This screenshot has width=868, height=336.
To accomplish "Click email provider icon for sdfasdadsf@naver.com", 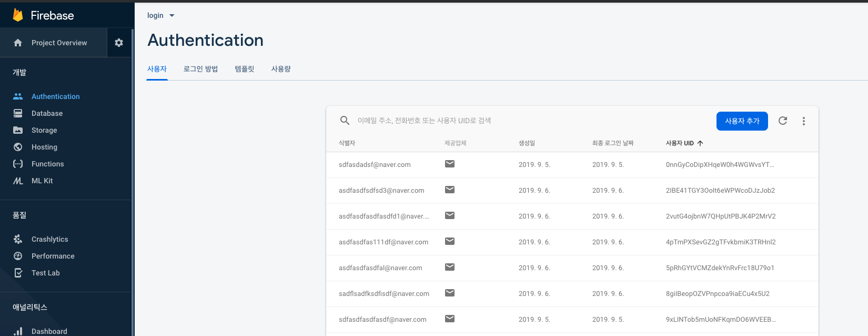I will (x=450, y=164).
